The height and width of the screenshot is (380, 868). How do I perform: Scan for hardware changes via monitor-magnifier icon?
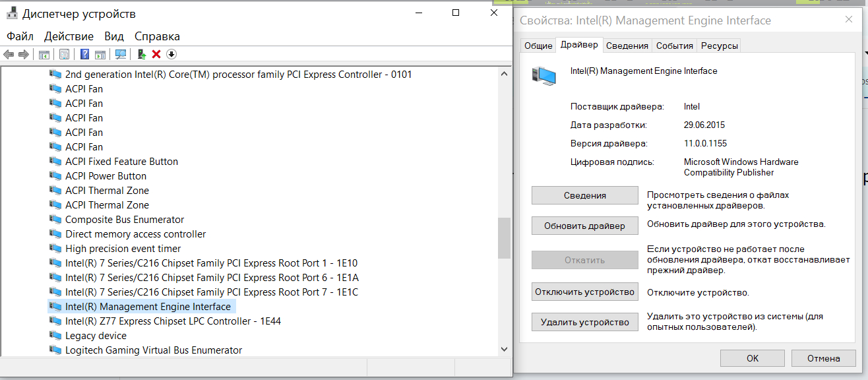click(x=121, y=54)
